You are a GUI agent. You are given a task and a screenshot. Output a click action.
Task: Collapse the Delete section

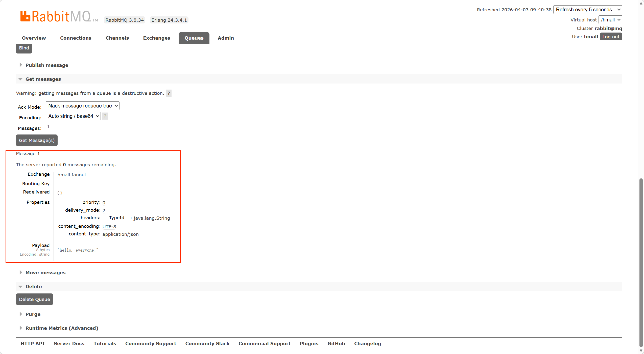point(33,286)
